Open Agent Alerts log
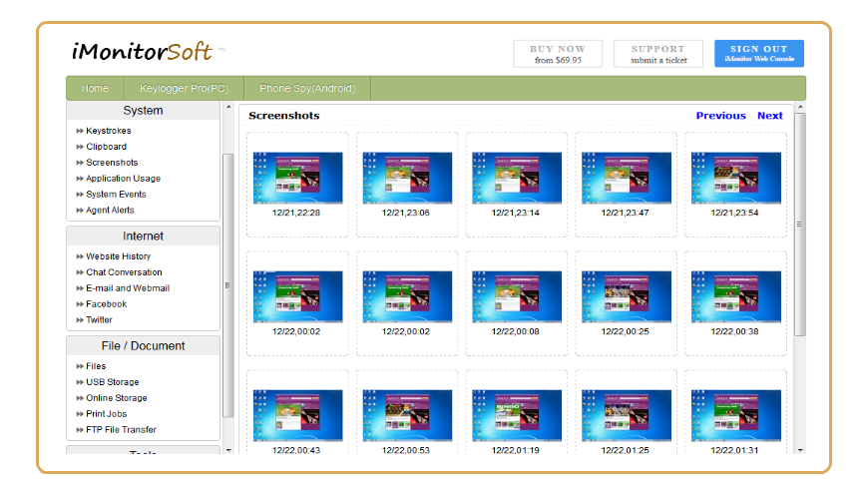Screen dimensions: 868x479 [x=110, y=211]
